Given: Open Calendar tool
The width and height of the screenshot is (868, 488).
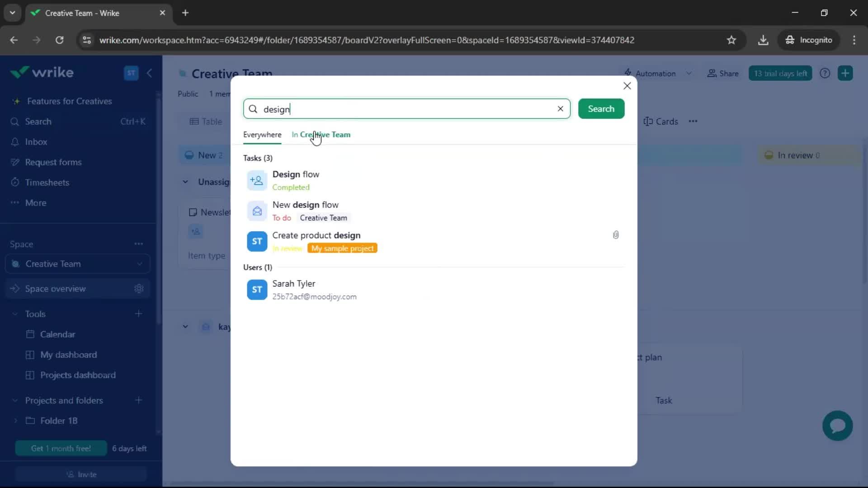Looking at the screenshot, I should (x=57, y=334).
